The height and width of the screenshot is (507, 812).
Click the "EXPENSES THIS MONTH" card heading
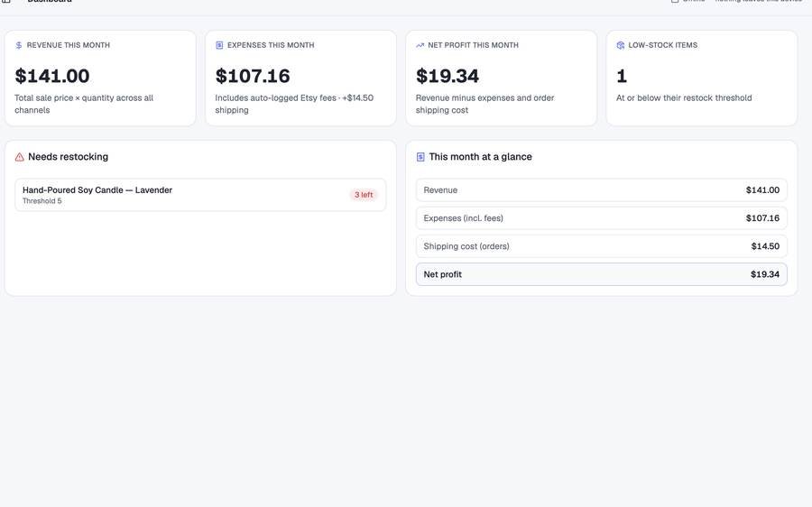coord(271,45)
